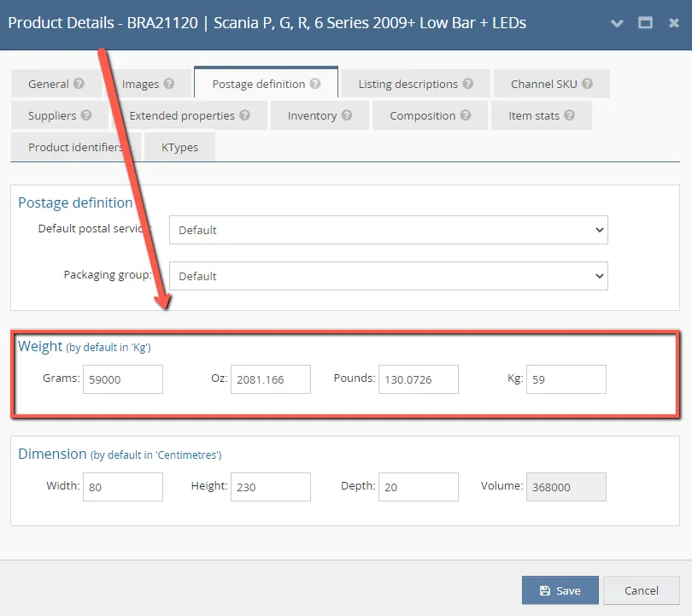Image resolution: width=692 pixels, height=616 pixels.
Task: Select the Postage definition tab
Action: (266, 83)
